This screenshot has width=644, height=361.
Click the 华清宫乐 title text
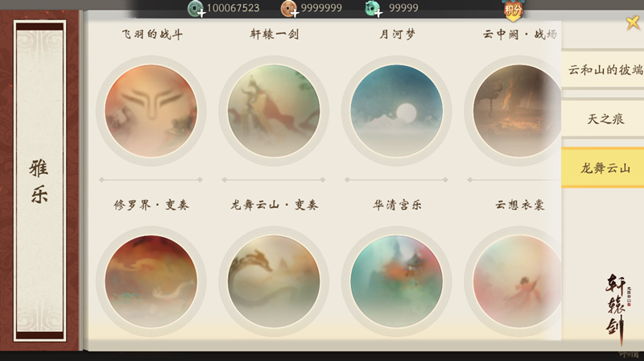[x=397, y=205]
